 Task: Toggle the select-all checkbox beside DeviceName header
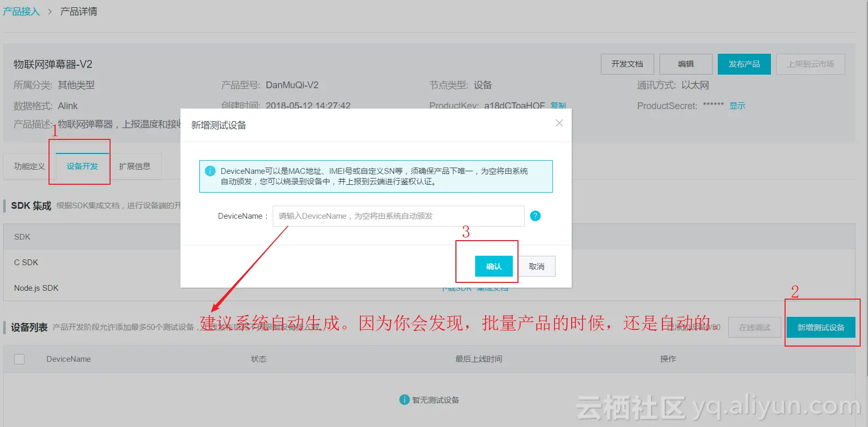tap(19, 359)
